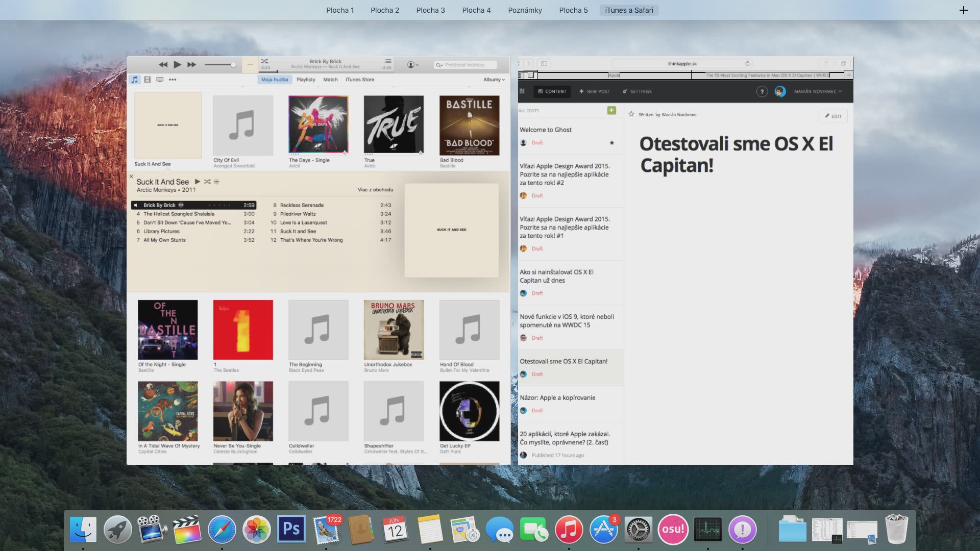The image size is (980, 551).
Task: Open System Preferences from the Dock
Action: tap(638, 530)
